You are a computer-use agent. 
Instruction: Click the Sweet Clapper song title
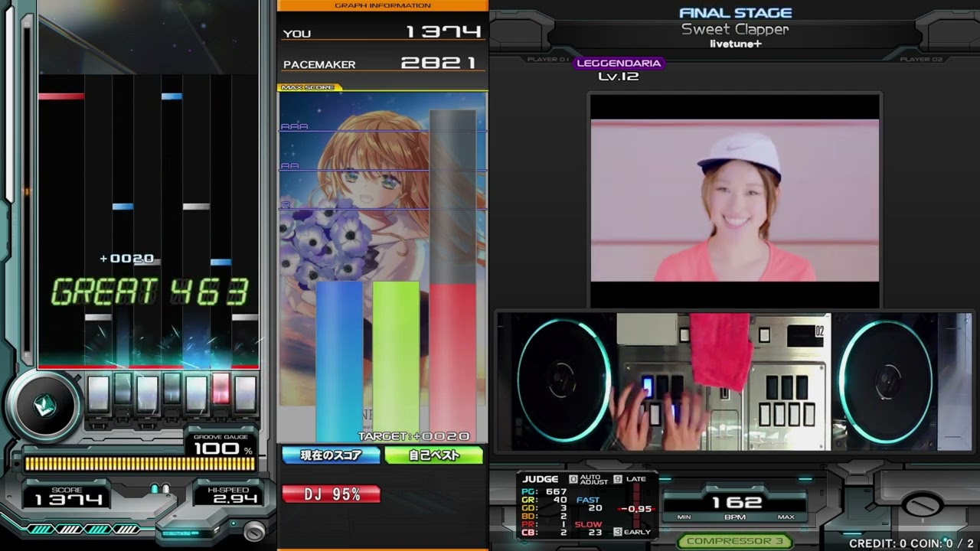(735, 29)
